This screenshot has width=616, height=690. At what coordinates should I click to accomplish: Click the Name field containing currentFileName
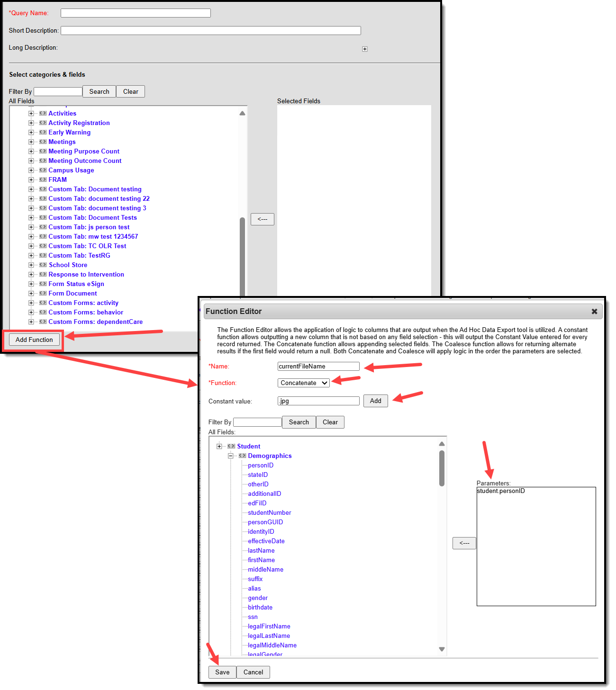pos(318,366)
